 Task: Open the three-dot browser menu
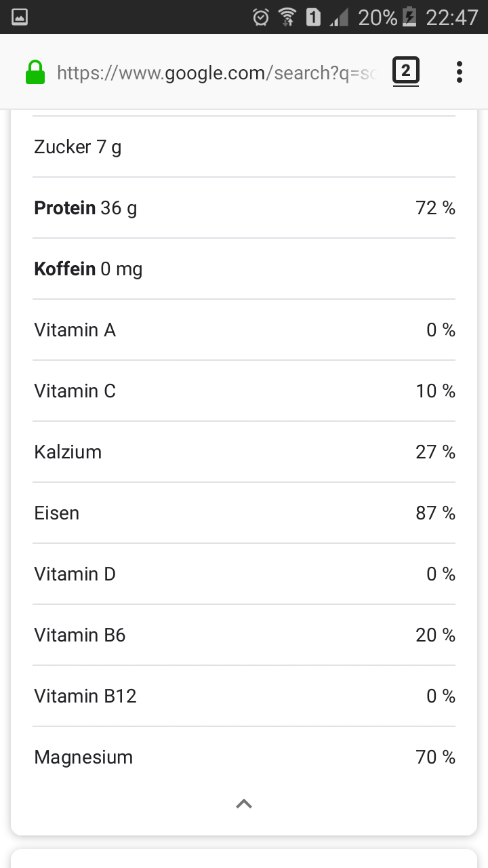click(460, 72)
